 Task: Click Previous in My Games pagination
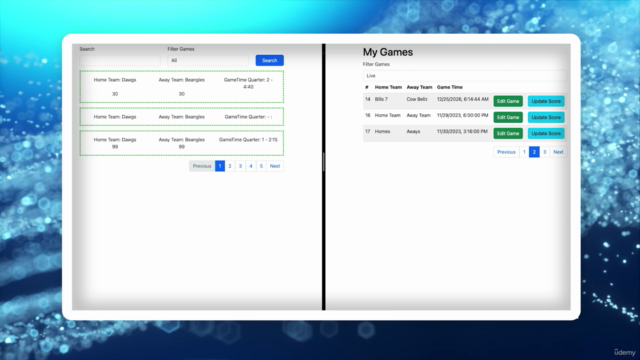pos(506,152)
